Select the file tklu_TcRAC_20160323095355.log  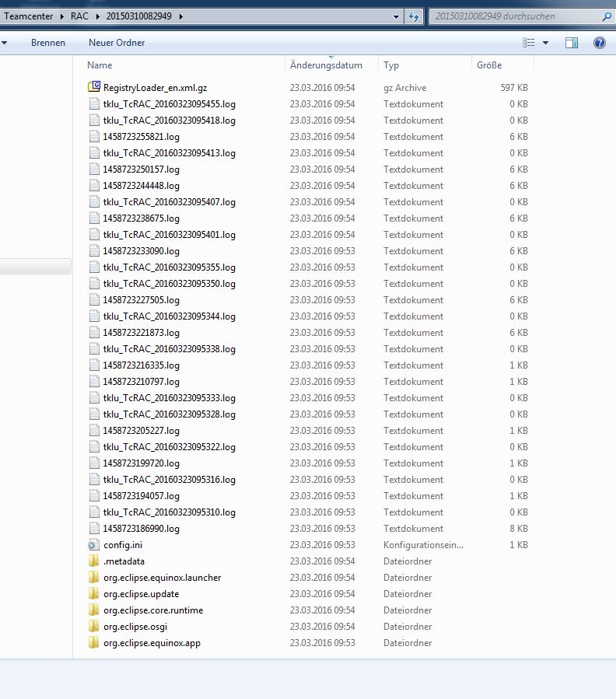170,267
